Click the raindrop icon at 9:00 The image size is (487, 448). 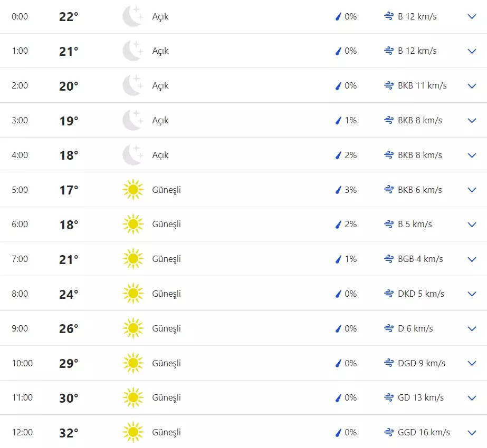[338, 328]
